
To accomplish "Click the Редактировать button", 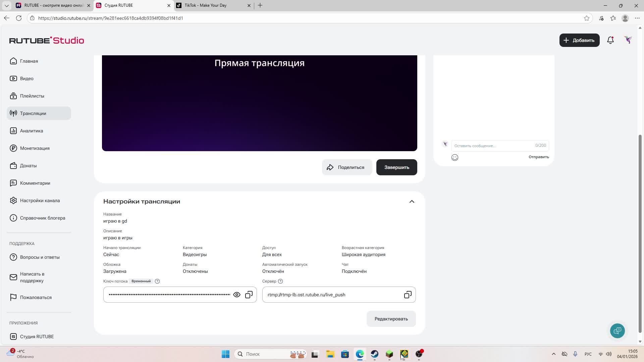I will (391, 319).
